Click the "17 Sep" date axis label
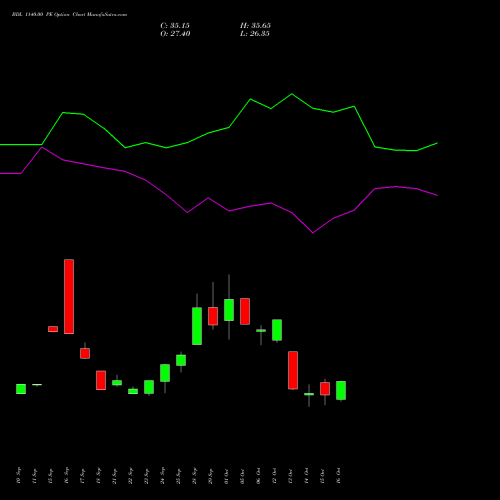 click(x=82, y=476)
